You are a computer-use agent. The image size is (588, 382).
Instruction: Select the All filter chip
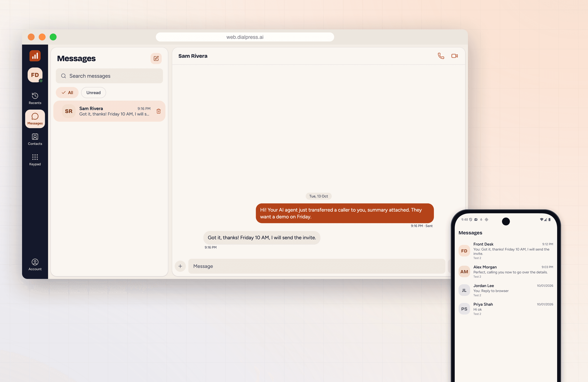67,93
